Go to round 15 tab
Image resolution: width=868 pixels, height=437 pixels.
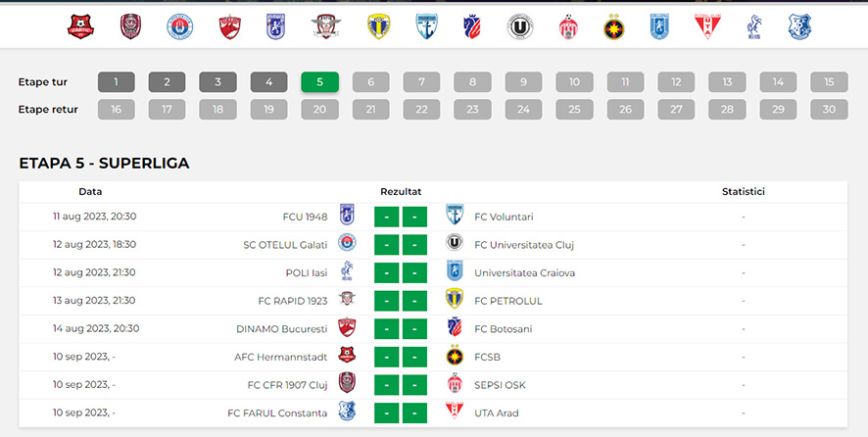point(829,82)
